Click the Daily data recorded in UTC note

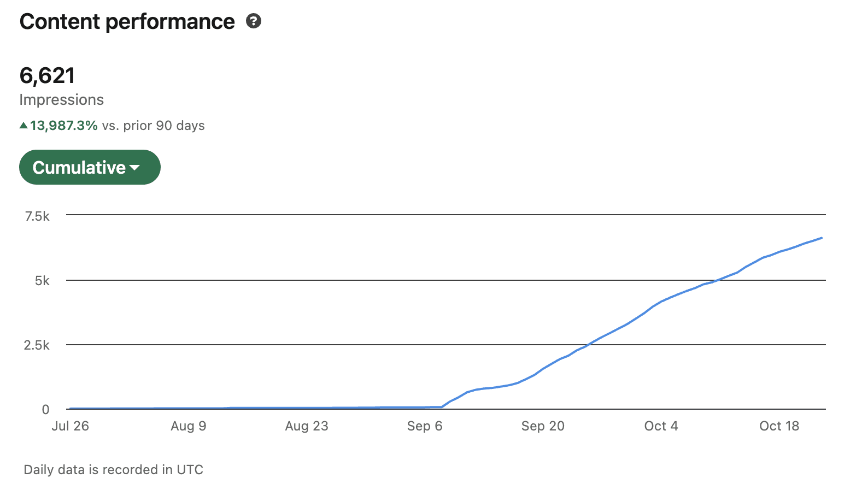click(113, 470)
